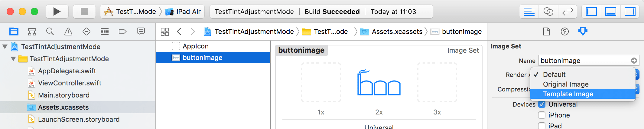This screenshot has height=129, width=644.
Task: Select the empty 1x image well
Action: 321,82
